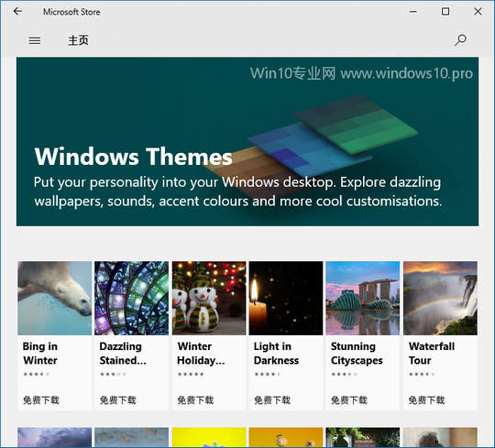Viewport: 495px width, 448px height.
Task: Click the star rating of Waterfall Tour
Action: pyautogui.click(x=422, y=375)
